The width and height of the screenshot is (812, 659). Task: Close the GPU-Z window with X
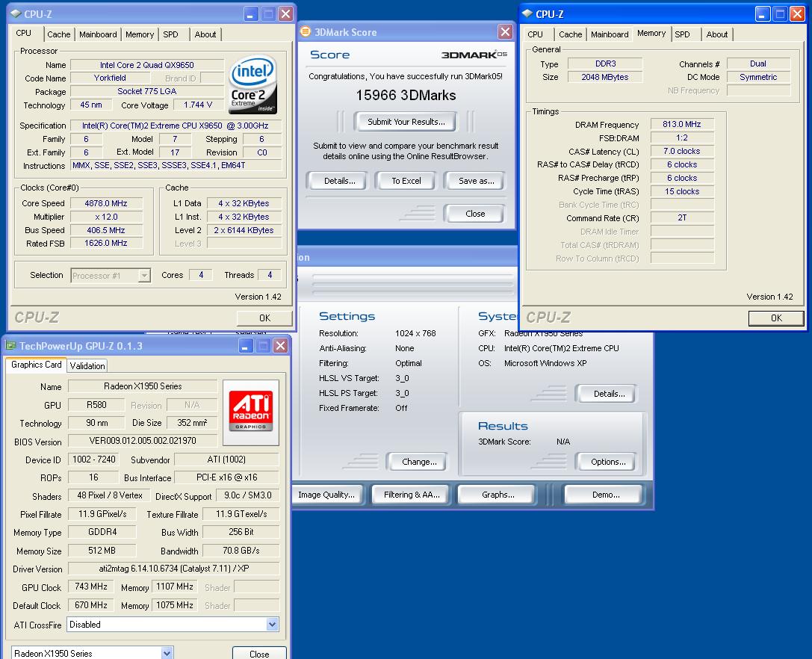(280, 345)
